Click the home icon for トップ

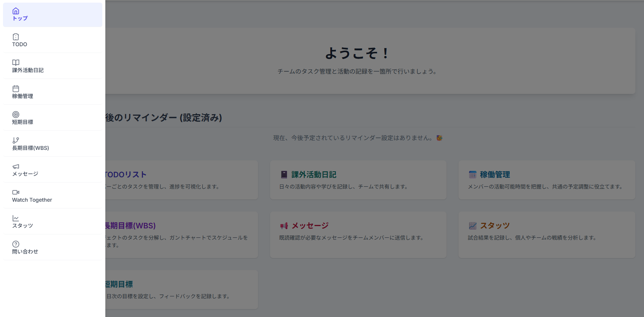point(16,11)
